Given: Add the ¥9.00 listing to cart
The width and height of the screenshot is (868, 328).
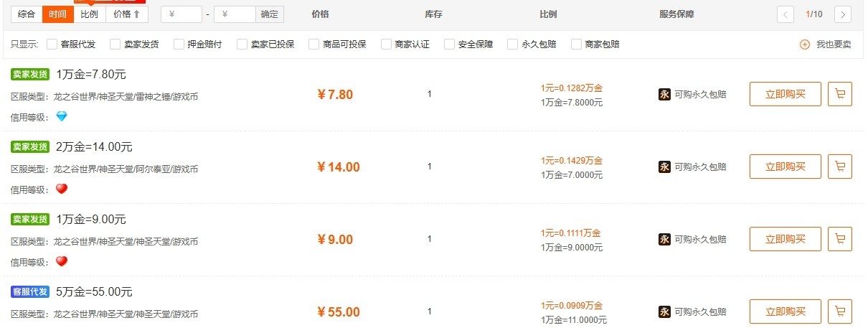Looking at the screenshot, I should [x=840, y=239].
